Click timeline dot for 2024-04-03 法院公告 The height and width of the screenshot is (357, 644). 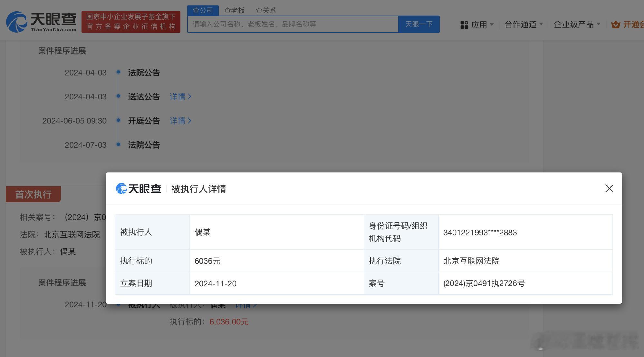[118, 72]
